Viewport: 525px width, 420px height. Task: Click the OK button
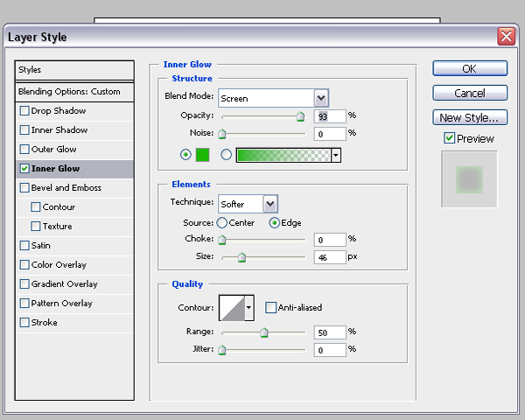coord(470,68)
